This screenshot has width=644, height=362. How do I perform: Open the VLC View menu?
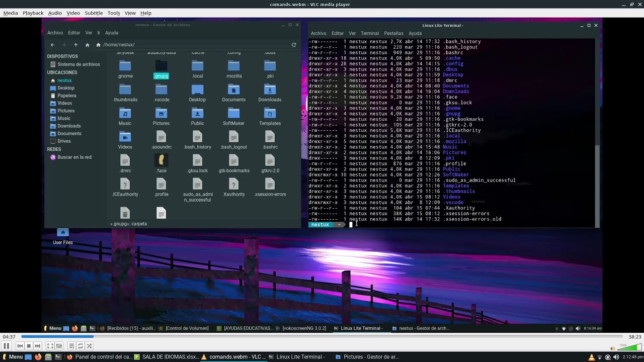click(130, 13)
